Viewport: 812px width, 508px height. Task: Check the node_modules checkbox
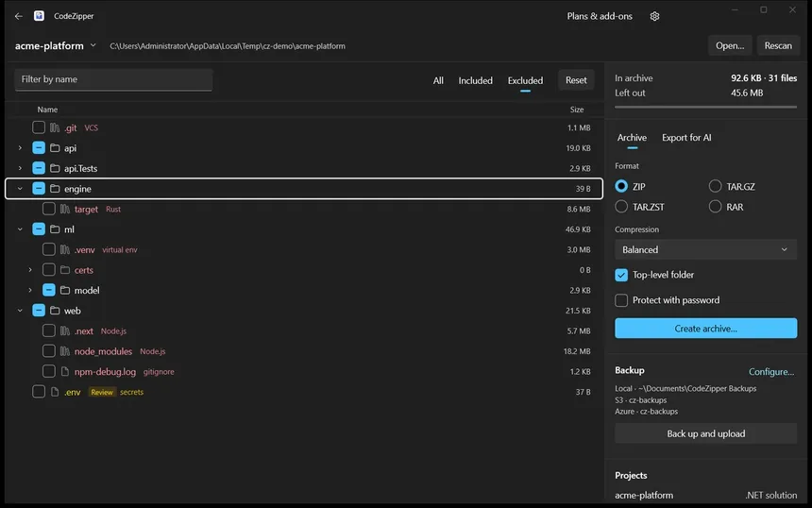point(49,351)
